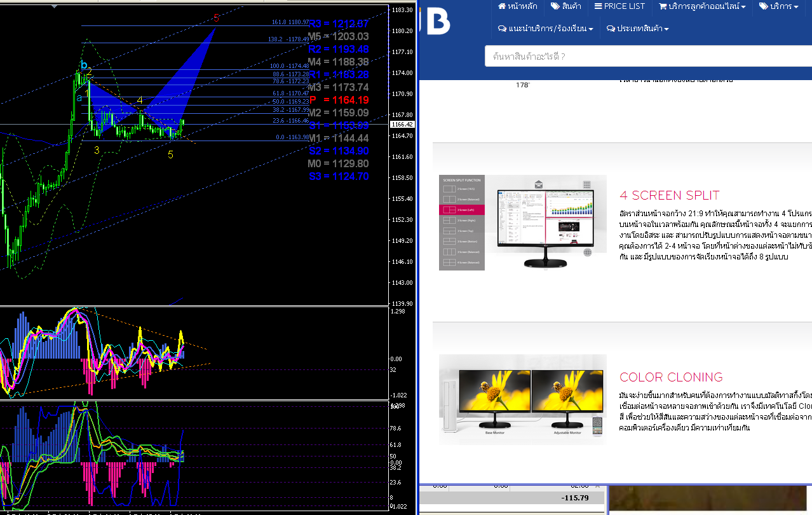Viewport: 812px width, 515px height.
Task: Select the 4 SCREEN SPLIT heading
Action: pyautogui.click(x=670, y=195)
